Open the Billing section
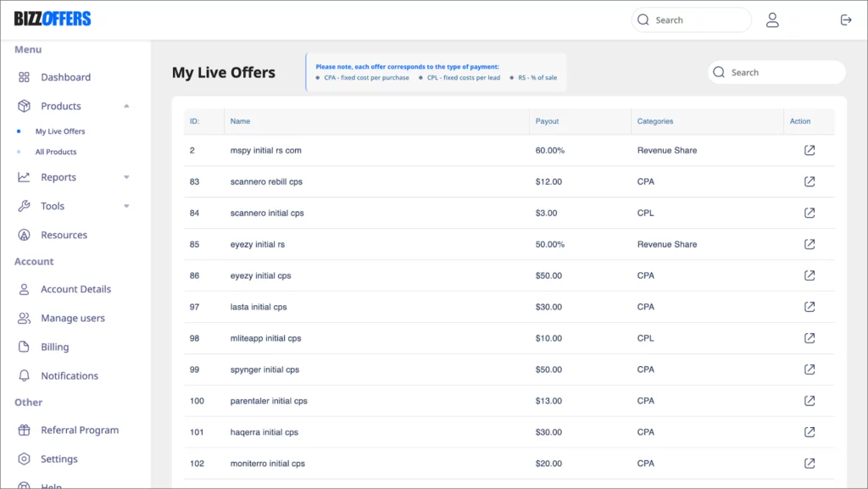Screen dimensions: 868x489 point(55,347)
